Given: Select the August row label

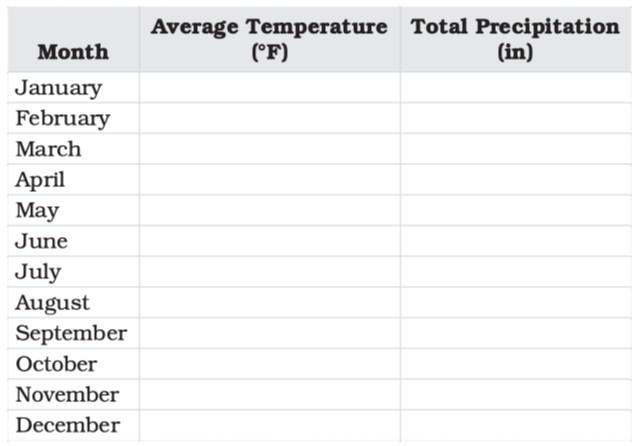Looking at the screenshot, I should (x=52, y=303).
